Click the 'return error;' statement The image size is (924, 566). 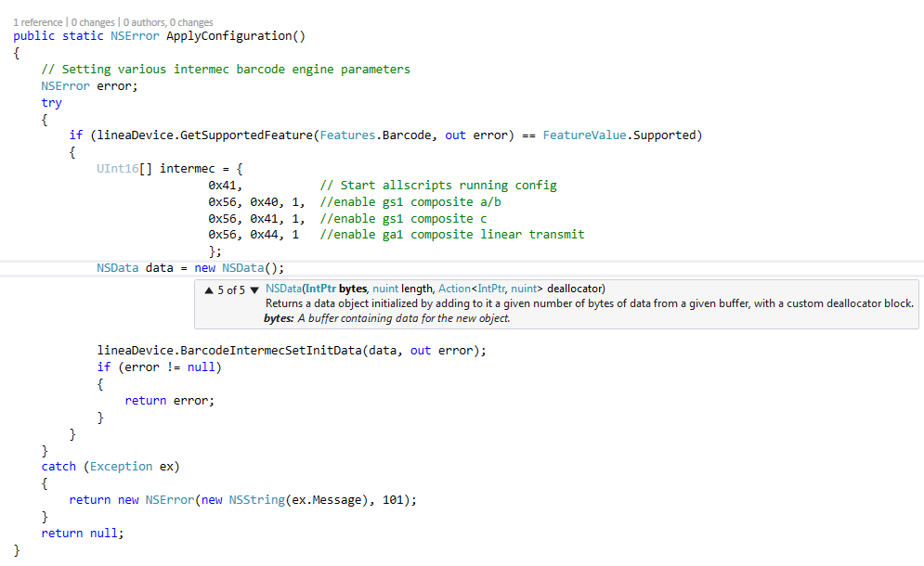click(170, 401)
